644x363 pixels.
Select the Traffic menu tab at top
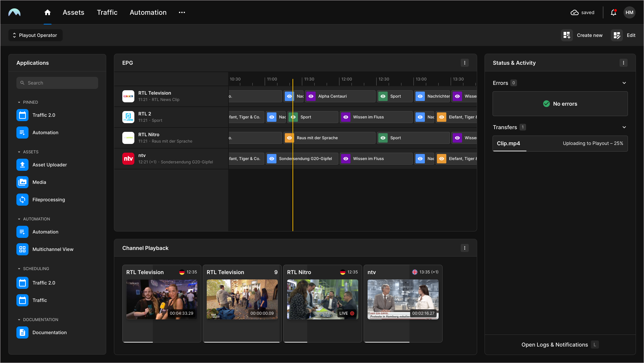coord(107,12)
